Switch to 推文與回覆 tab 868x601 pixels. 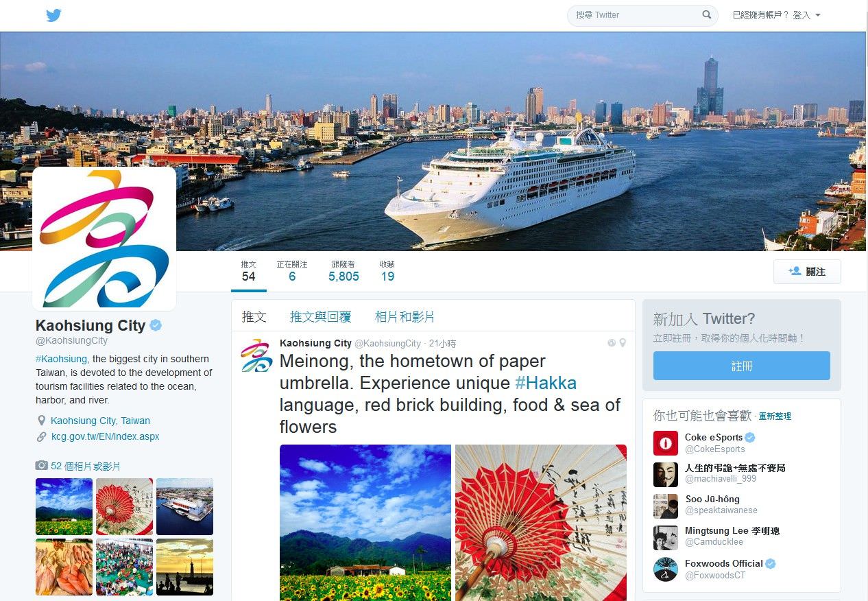(320, 316)
